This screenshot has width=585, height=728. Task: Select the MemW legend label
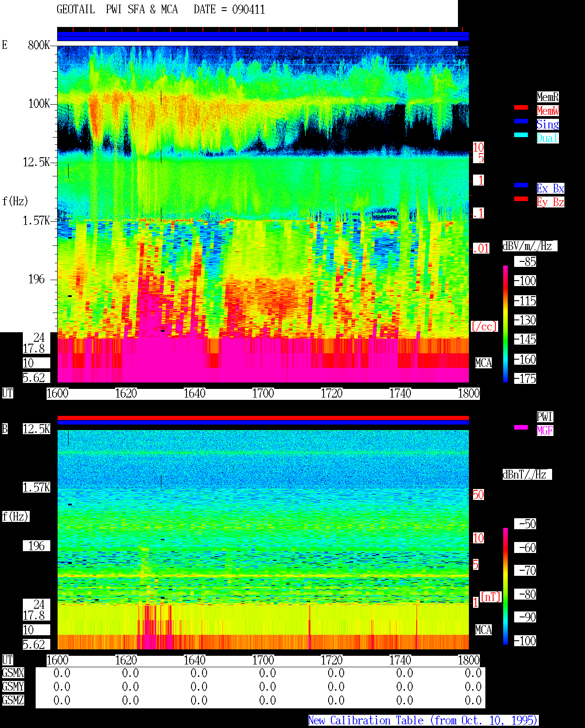tap(548, 111)
